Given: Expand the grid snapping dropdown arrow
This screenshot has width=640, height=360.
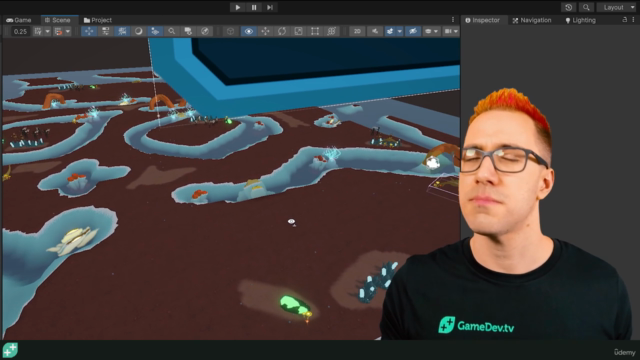Looking at the screenshot, I should coord(47,31).
